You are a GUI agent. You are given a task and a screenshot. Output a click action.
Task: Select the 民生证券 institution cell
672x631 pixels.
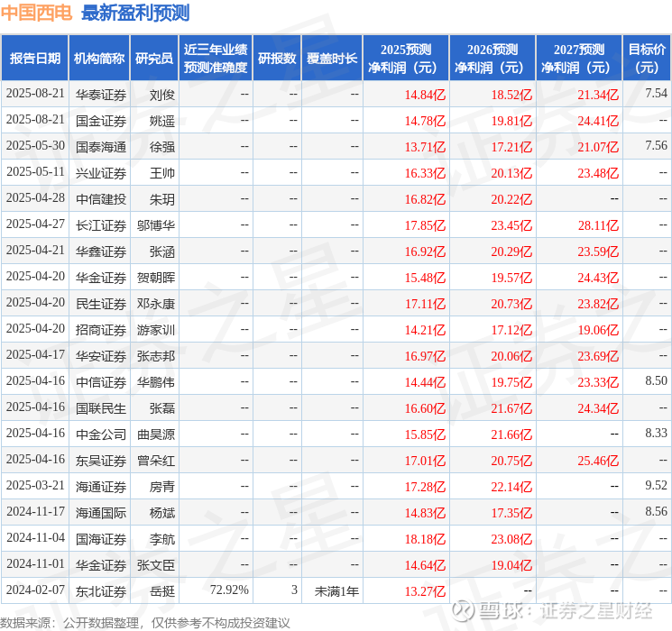point(101,304)
